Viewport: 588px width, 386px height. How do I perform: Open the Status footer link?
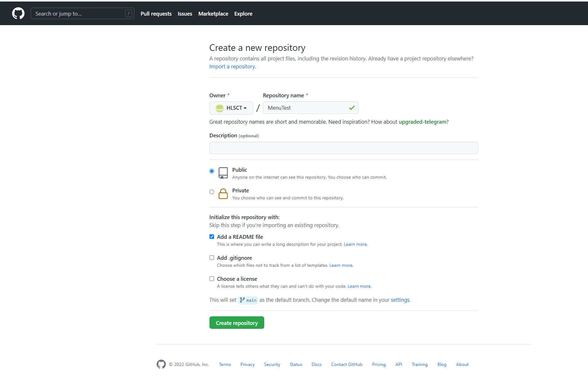coord(296,364)
